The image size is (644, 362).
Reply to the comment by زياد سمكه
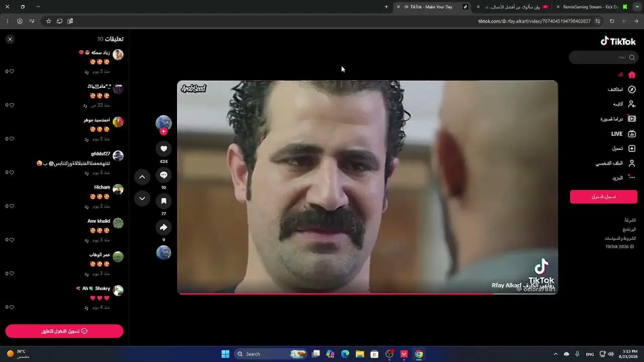tap(86, 71)
